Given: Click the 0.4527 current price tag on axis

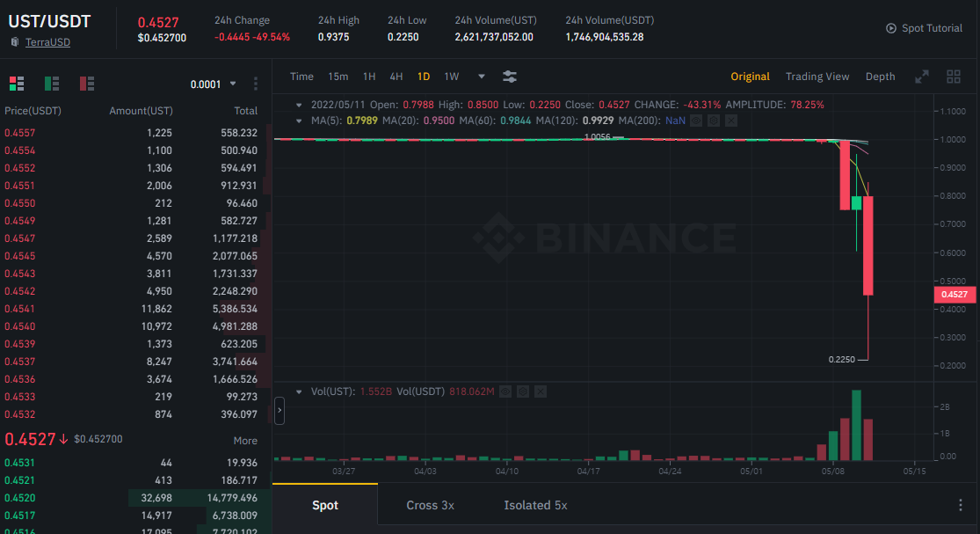Looking at the screenshot, I should pos(955,295).
